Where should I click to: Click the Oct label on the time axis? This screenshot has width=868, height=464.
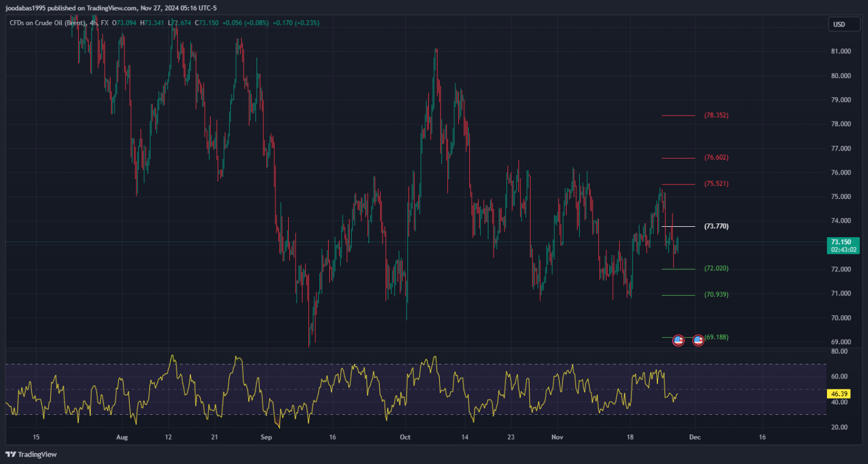[404, 437]
